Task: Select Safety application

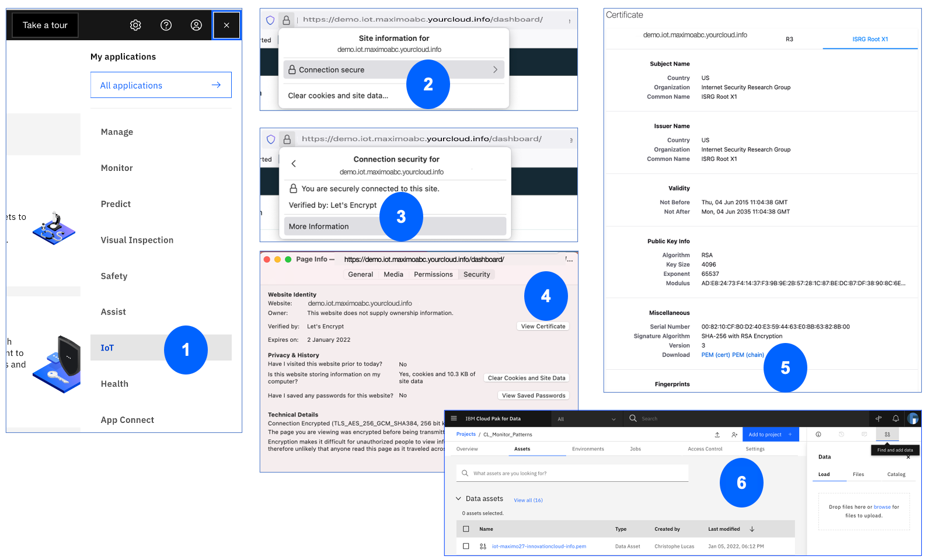Action: pos(114,276)
